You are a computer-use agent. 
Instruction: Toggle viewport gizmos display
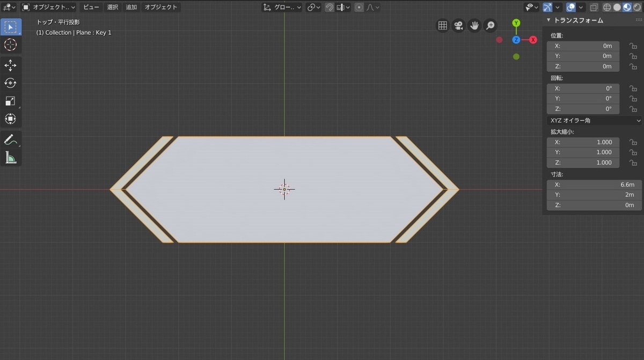pos(547,8)
